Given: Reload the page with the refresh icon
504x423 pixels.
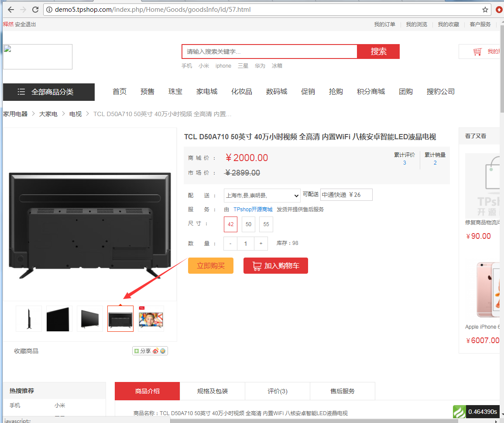Looking at the screenshot, I should click(x=35, y=10).
